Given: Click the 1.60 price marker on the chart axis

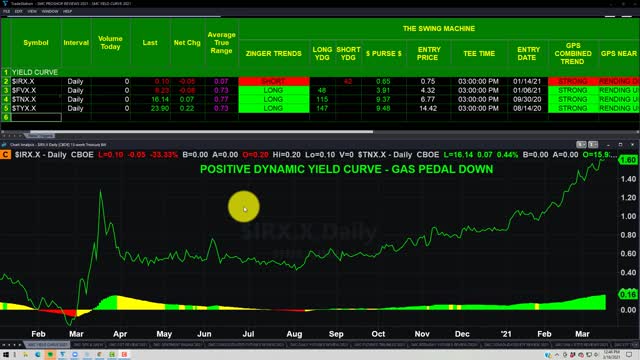Looking at the screenshot, I should click(628, 160).
